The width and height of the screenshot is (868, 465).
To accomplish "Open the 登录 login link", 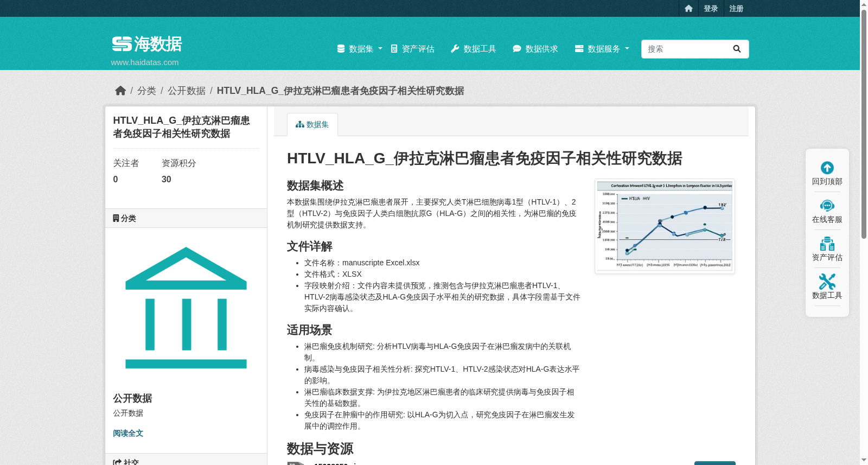I will point(711,8).
